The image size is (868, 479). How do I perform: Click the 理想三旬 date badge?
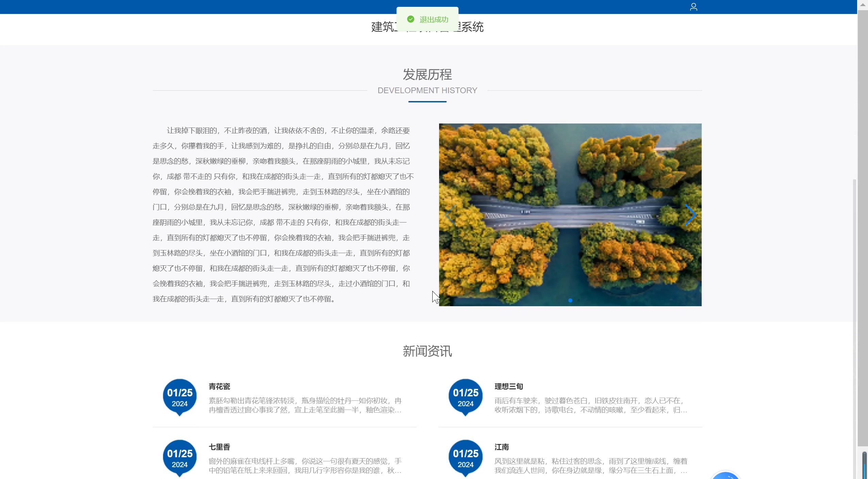point(465,397)
